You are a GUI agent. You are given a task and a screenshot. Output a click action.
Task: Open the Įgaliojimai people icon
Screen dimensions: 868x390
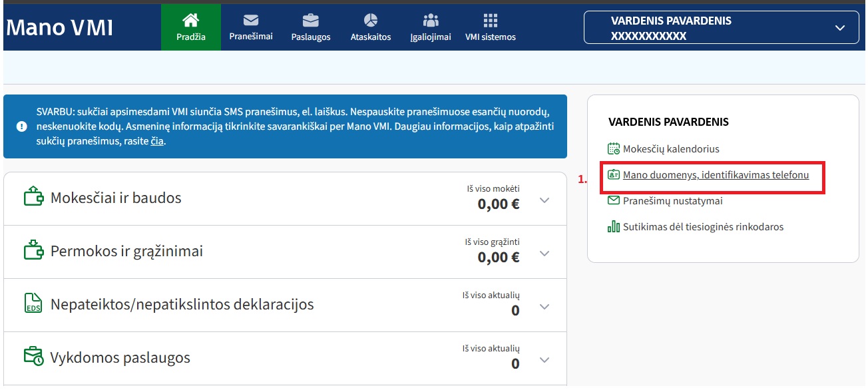[431, 20]
